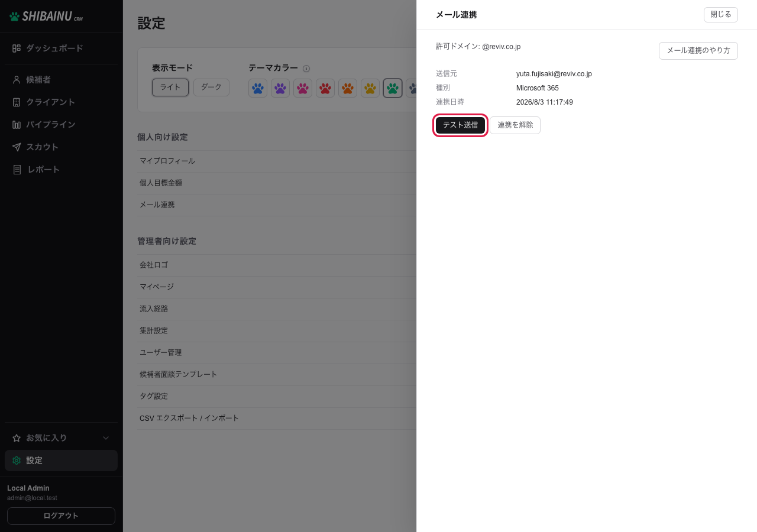Open 会社ロゴ admin setting
The image size is (757, 532).
coord(277,265)
